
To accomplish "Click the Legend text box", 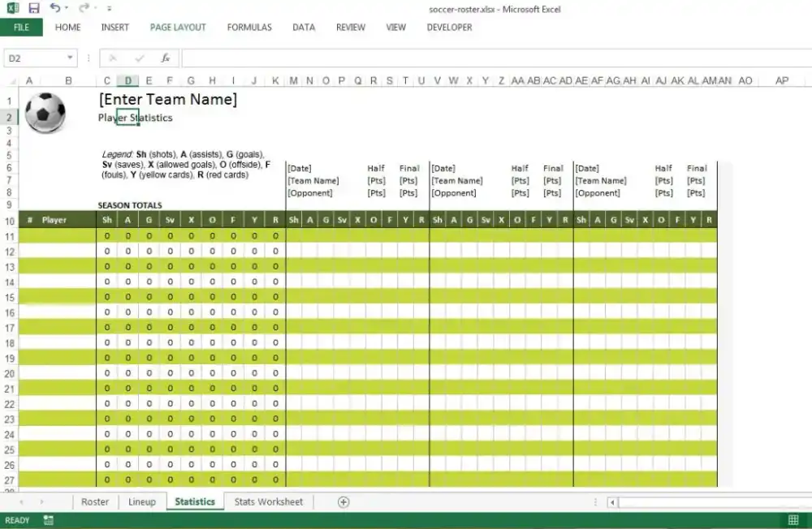I will pyautogui.click(x=187, y=165).
